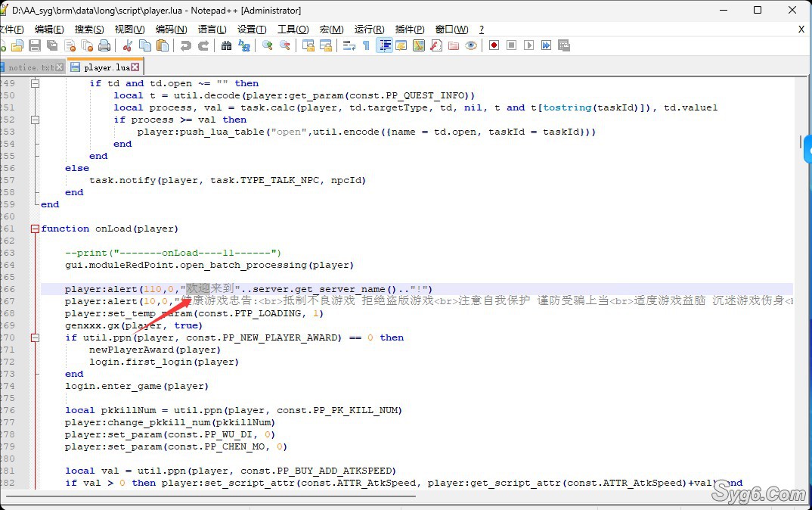Toggle file monitoring eye icon
Image resolution: width=812 pixels, height=510 pixels.
(471, 45)
